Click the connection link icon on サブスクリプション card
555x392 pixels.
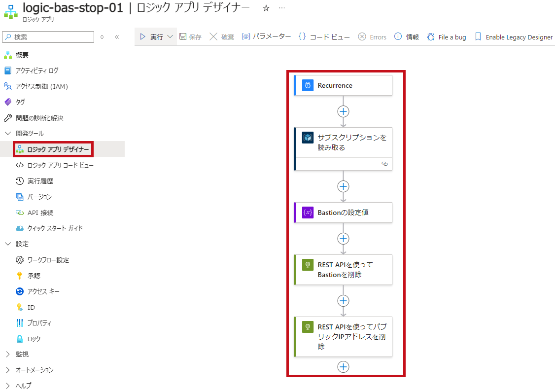coord(385,164)
